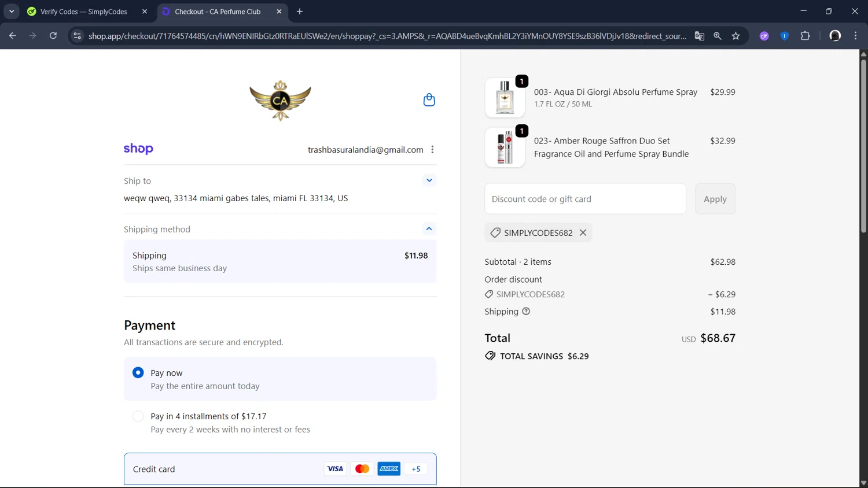Screen dimensions: 868x488
Task: Restore down the browser window
Action: pyautogui.click(x=829, y=11)
